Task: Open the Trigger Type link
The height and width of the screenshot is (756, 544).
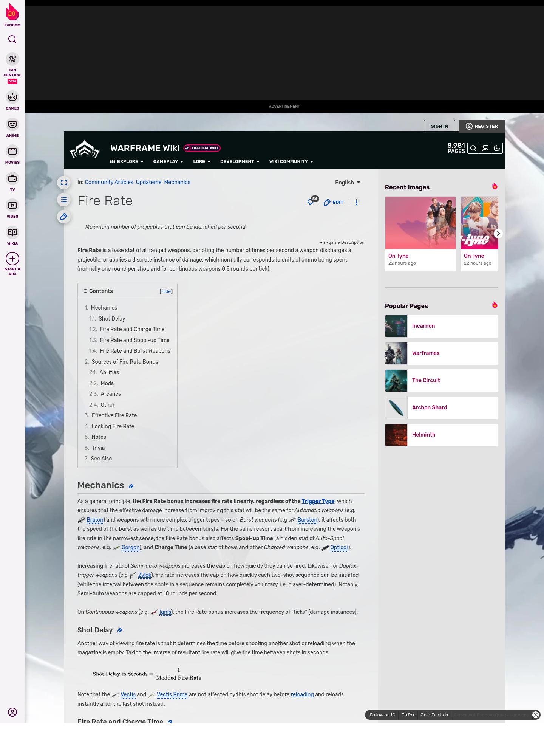Action: click(318, 501)
